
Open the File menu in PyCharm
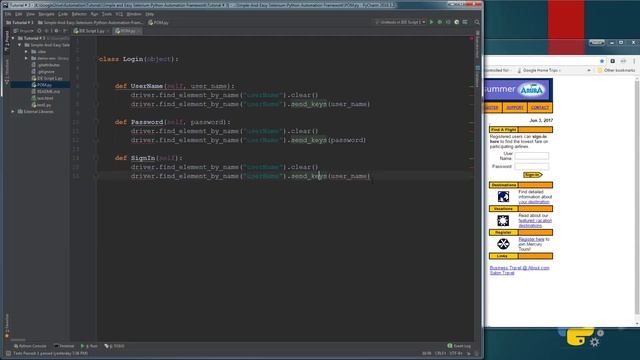click(8, 14)
